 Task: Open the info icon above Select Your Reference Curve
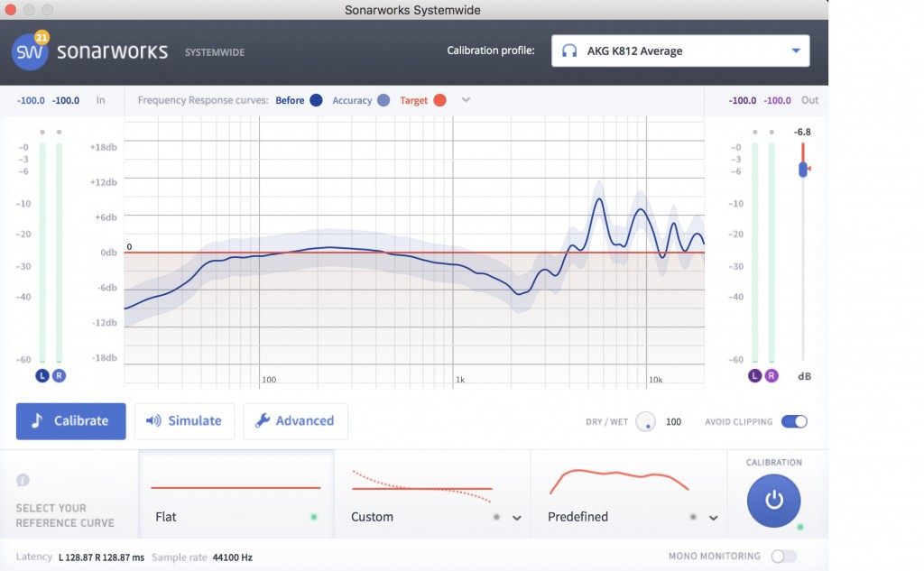click(23, 480)
